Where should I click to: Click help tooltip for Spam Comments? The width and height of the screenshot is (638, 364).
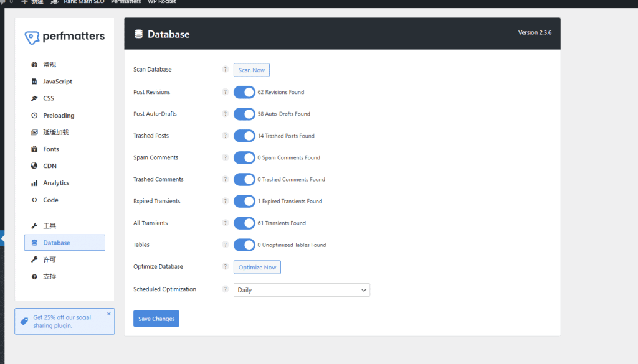[x=226, y=157]
